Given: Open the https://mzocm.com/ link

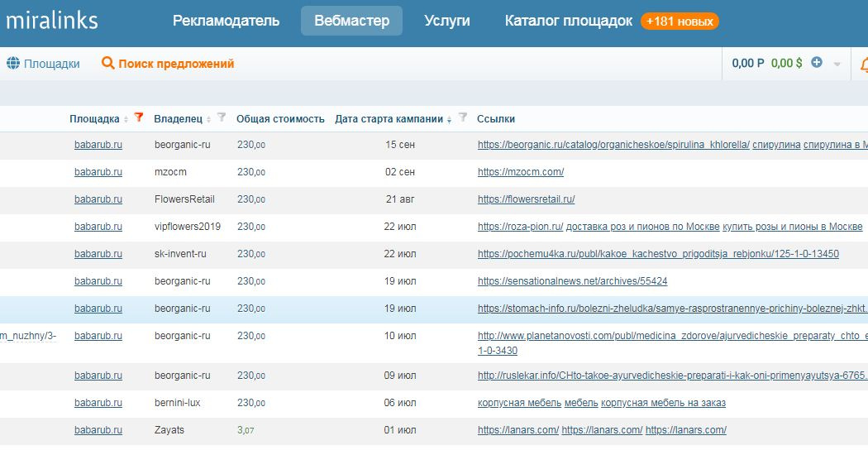Looking at the screenshot, I should 521,172.
